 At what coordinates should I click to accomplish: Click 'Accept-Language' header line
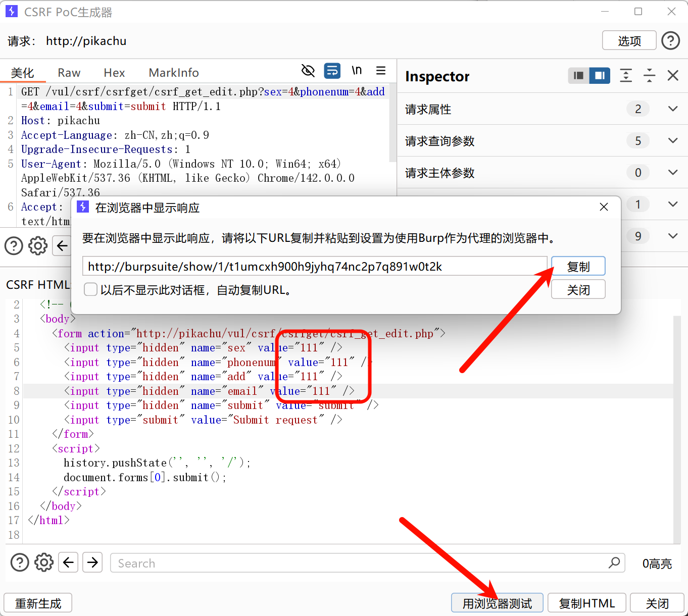click(x=115, y=135)
